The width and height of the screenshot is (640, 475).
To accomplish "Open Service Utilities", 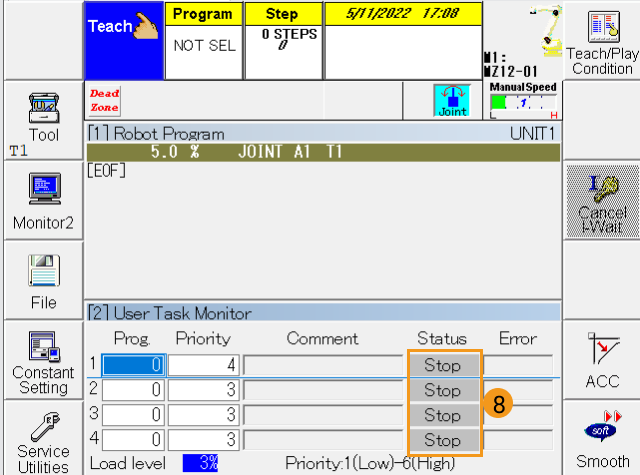I will (x=43, y=439).
